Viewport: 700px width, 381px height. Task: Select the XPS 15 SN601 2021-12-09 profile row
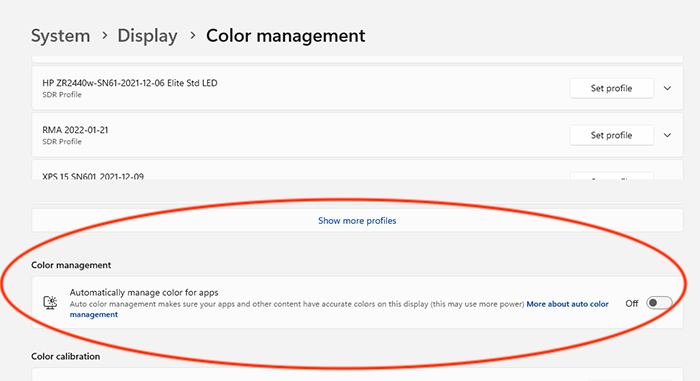point(357,171)
